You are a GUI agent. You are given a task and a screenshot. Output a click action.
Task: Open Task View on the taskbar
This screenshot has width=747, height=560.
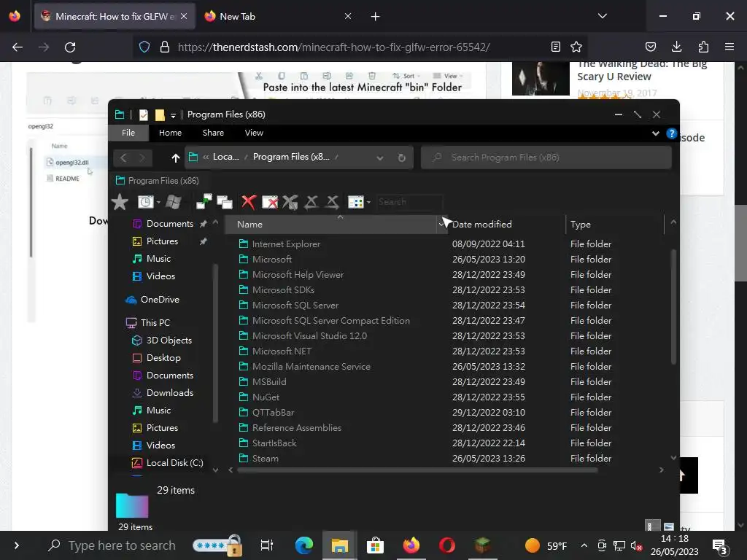click(x=267, y=545)
